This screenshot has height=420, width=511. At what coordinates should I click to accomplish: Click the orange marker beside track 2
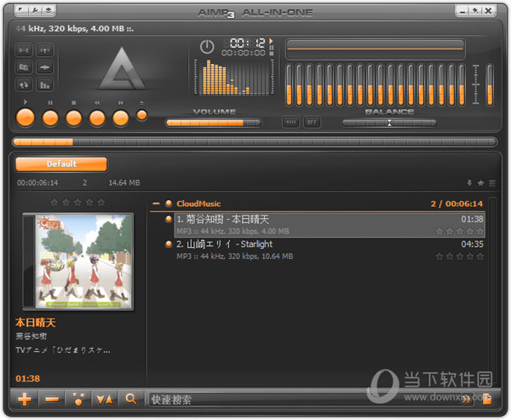coord(169,244)
